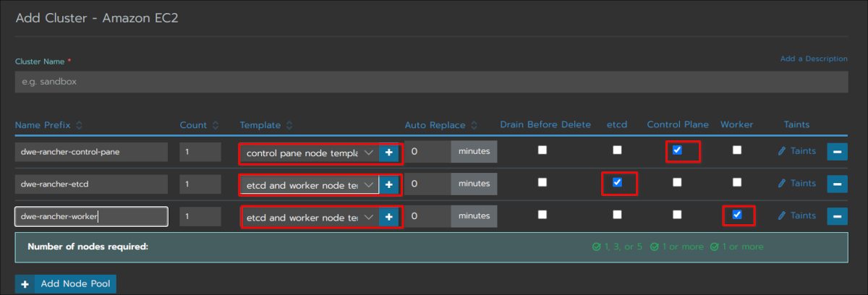Focus the Cluster Name input field
This screenshot has height=295, width=868.
(431, 82)
